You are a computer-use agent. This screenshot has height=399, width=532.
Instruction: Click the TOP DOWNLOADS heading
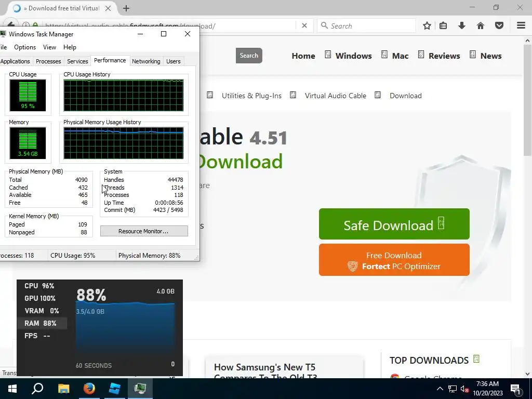[429, 361]
